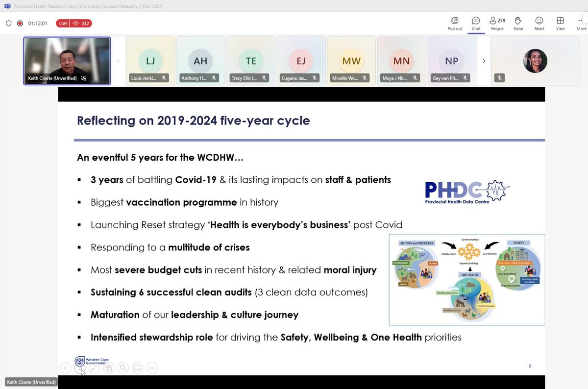
Task: Click the next slide arrow button
Action: pyautogui.click(x=80, y=368)
